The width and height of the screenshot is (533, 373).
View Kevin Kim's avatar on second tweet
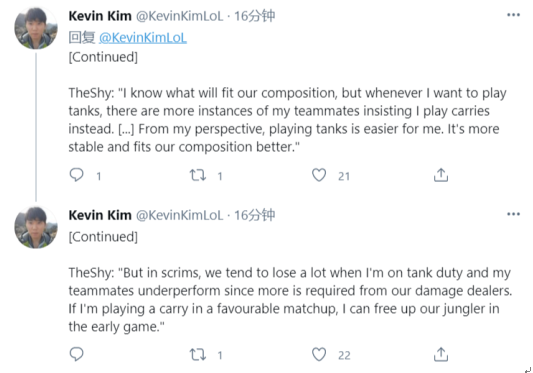[36, 227]
